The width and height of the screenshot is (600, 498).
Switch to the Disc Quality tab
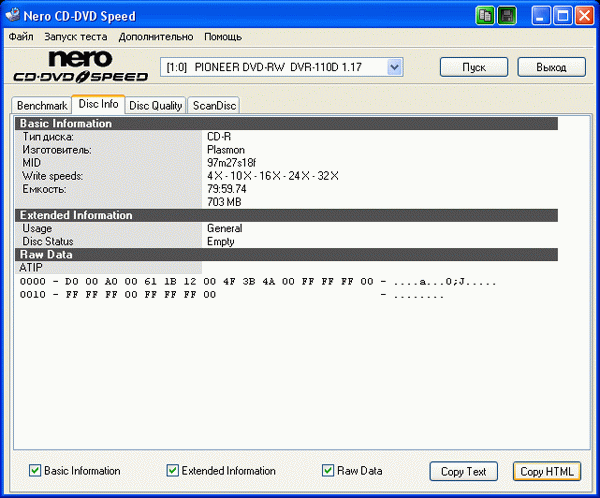(155, 105)
